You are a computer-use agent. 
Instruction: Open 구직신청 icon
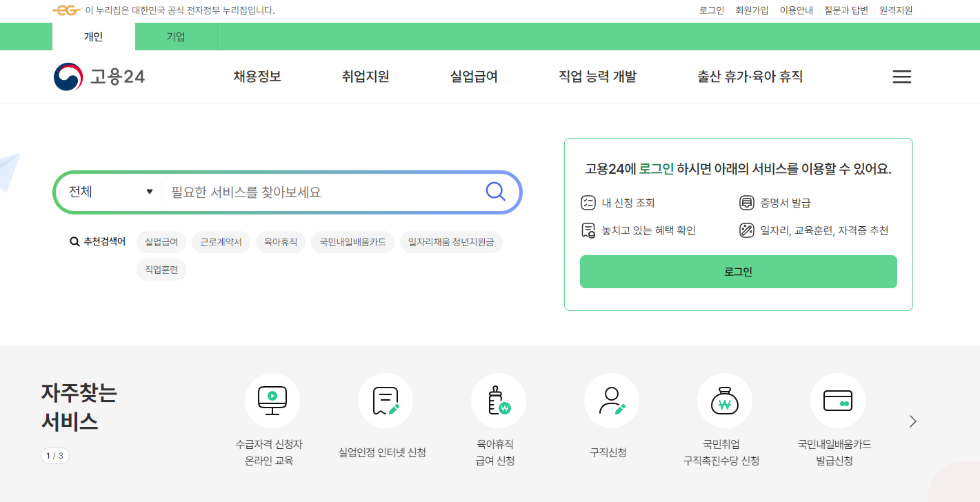click(611, 401)
